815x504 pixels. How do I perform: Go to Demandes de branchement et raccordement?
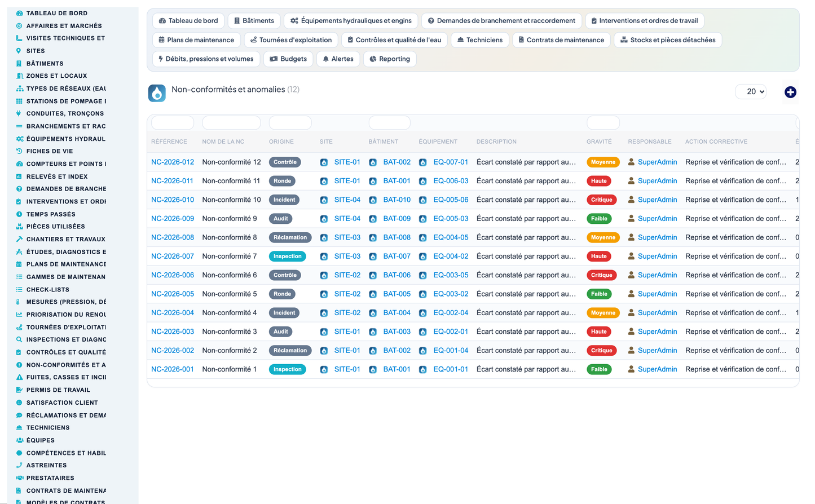(501, 21)
